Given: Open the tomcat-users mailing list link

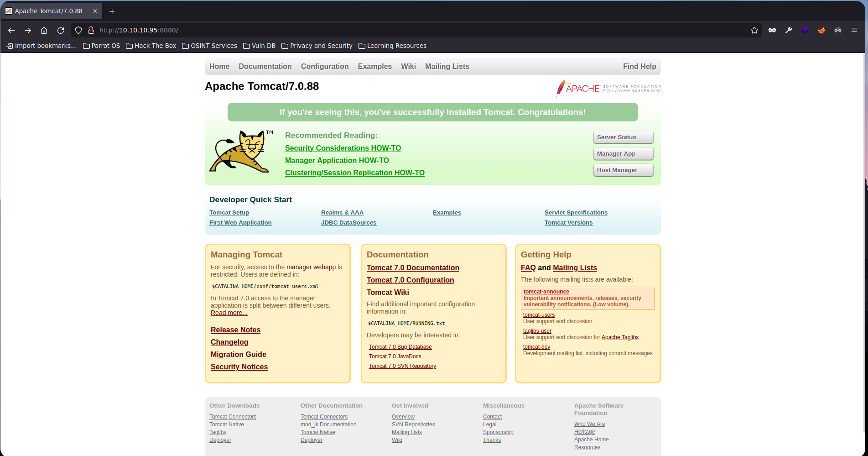Looking at the screenshot, I should (x=539, y=315).
